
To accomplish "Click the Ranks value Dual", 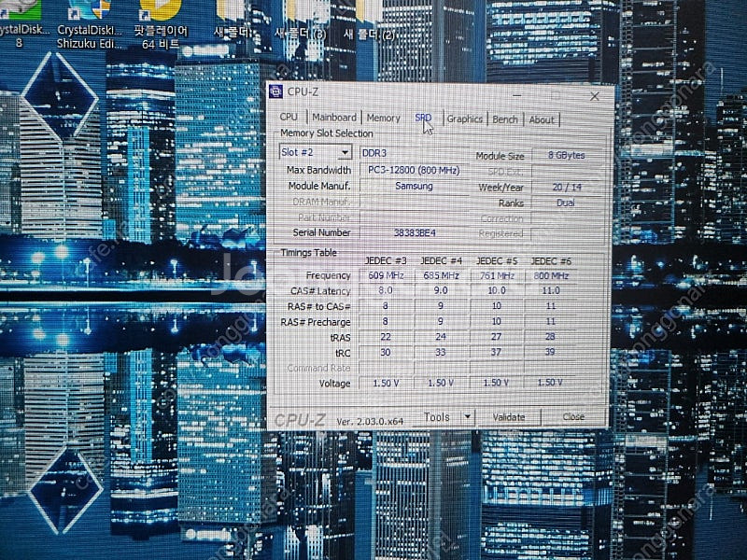I will click(566, 203).
